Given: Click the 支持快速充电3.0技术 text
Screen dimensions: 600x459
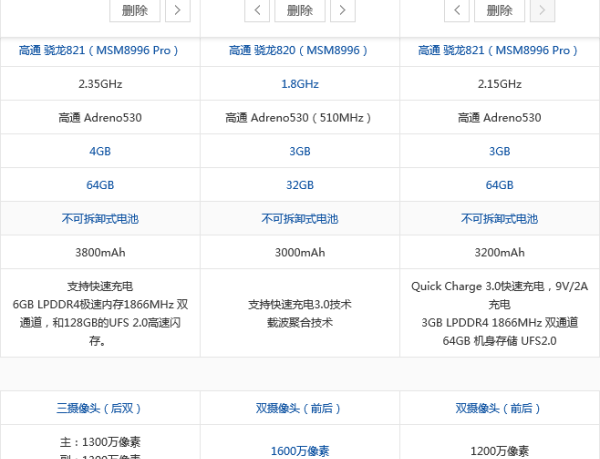Looking at the screenshot, I should point(300,304).
